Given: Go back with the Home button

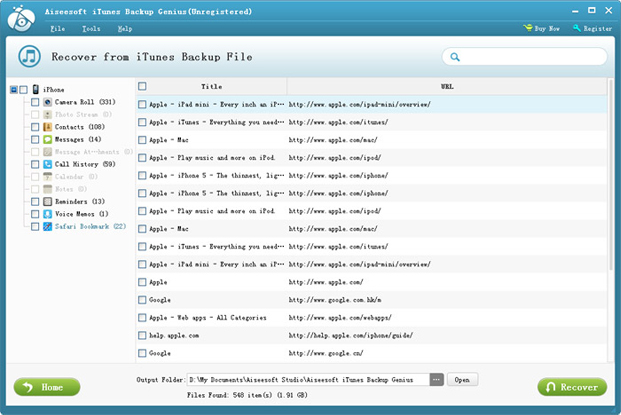Looking at the screenshot, I should click(46, 387).
